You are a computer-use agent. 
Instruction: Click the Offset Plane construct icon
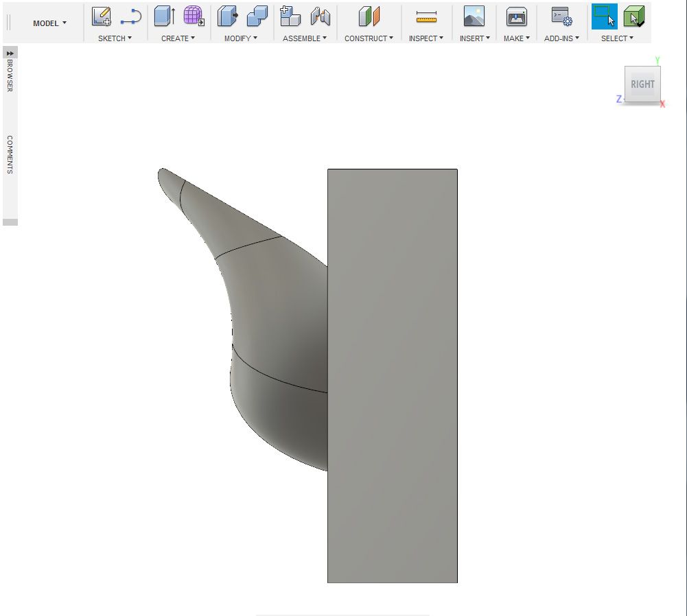coord(369,16)
